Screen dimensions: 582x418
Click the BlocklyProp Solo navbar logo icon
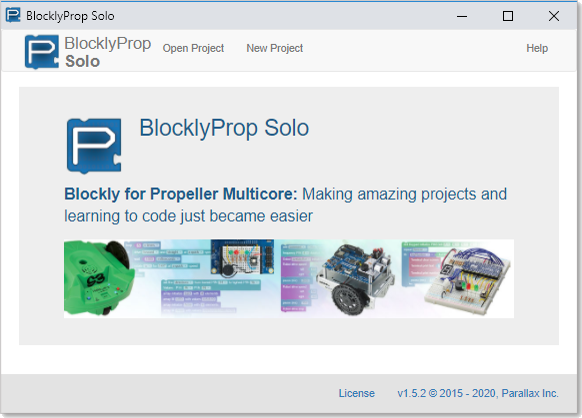42,52
